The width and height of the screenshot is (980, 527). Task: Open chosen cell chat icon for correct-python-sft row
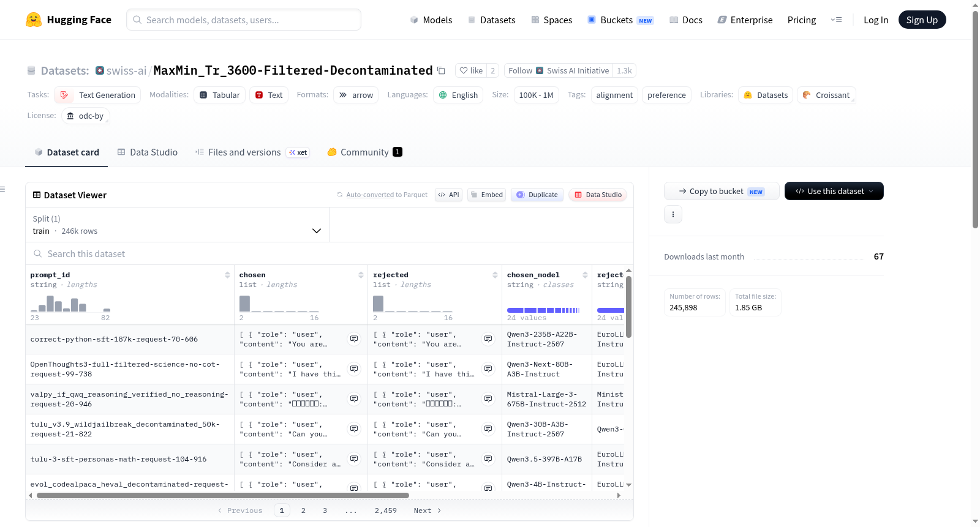click(354, 339)
